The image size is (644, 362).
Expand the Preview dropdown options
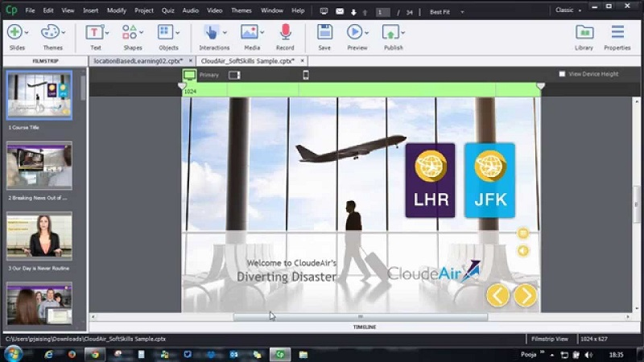[366, 32]
